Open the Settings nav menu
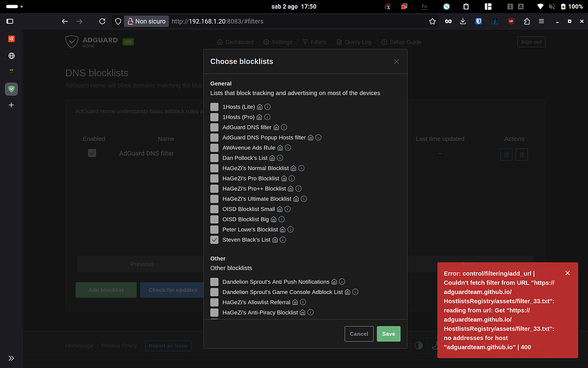The width and height of the screenshot is (588, 368). (277, 42)
